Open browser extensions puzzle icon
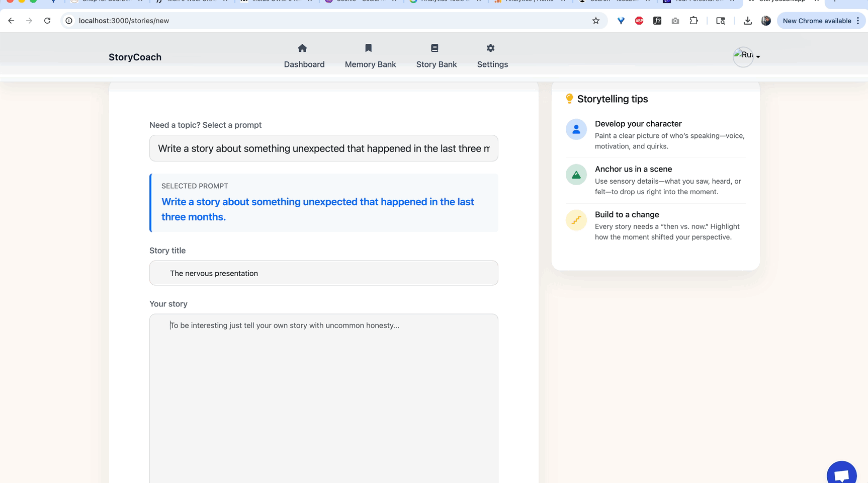 693,21
